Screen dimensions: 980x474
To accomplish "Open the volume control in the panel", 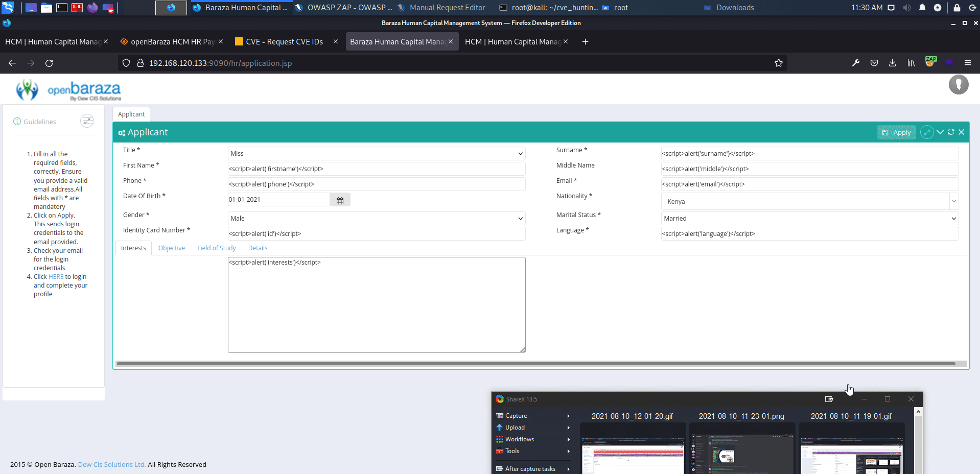I will coord(907,8).
